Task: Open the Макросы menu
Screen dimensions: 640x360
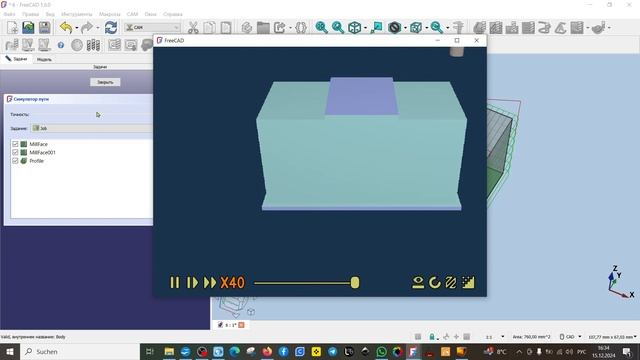Action: [x=109, y=14]
